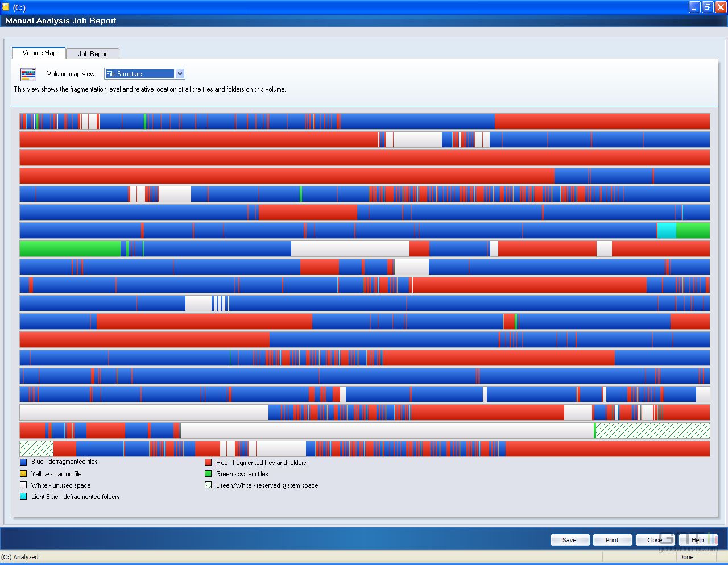Click the hatched reserved region in the map
The image size is (728, 565).
(652, 431)
